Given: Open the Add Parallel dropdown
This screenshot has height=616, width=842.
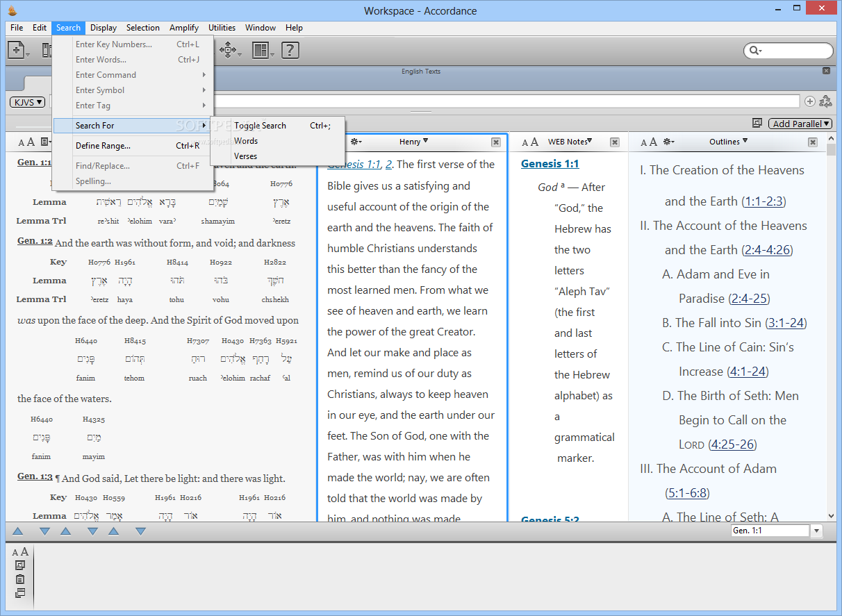Looking at the screenshot, I should click(x=800, y=124).
